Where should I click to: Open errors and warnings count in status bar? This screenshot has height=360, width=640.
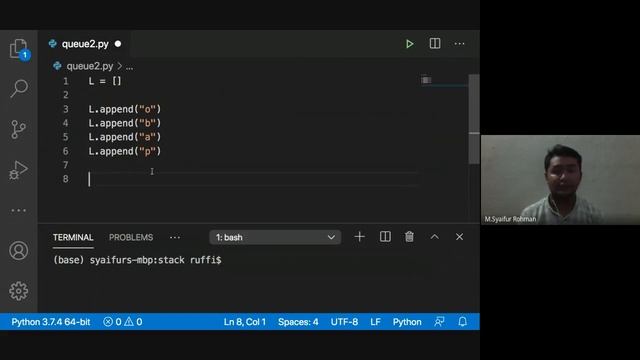point(122,322)
